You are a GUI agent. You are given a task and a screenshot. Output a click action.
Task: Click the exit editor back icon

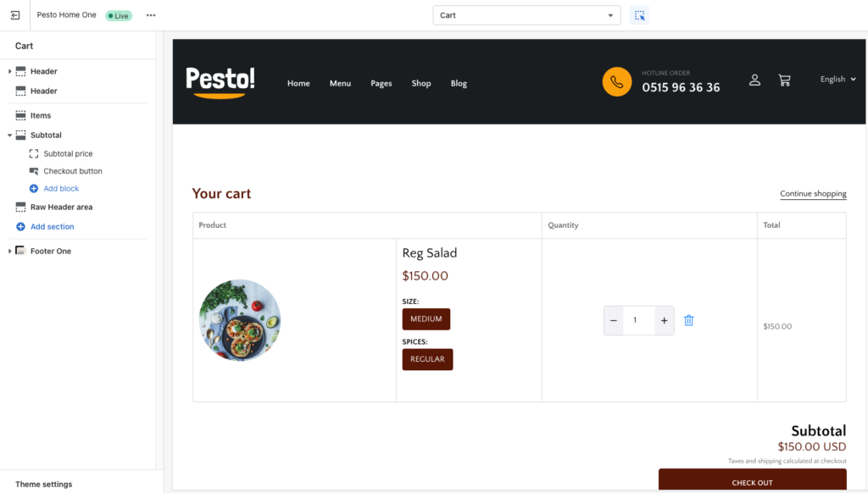[15, 15]
